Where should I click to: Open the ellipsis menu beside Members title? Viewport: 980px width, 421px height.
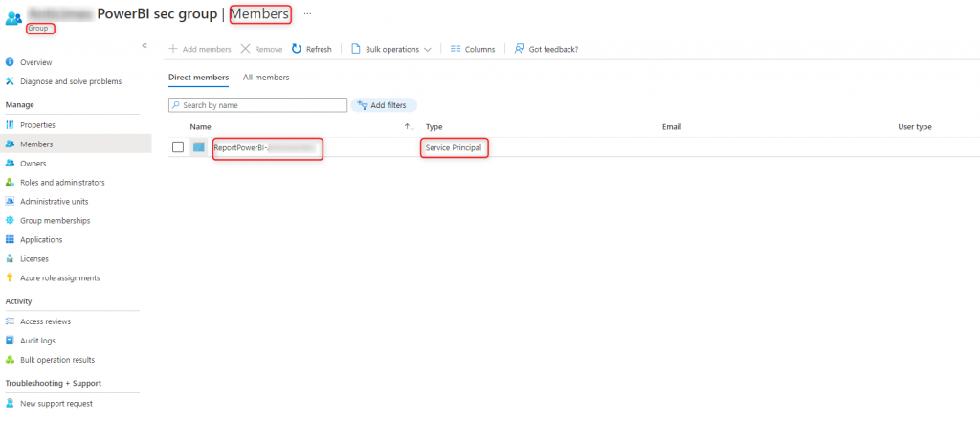(x=307, y=13)
